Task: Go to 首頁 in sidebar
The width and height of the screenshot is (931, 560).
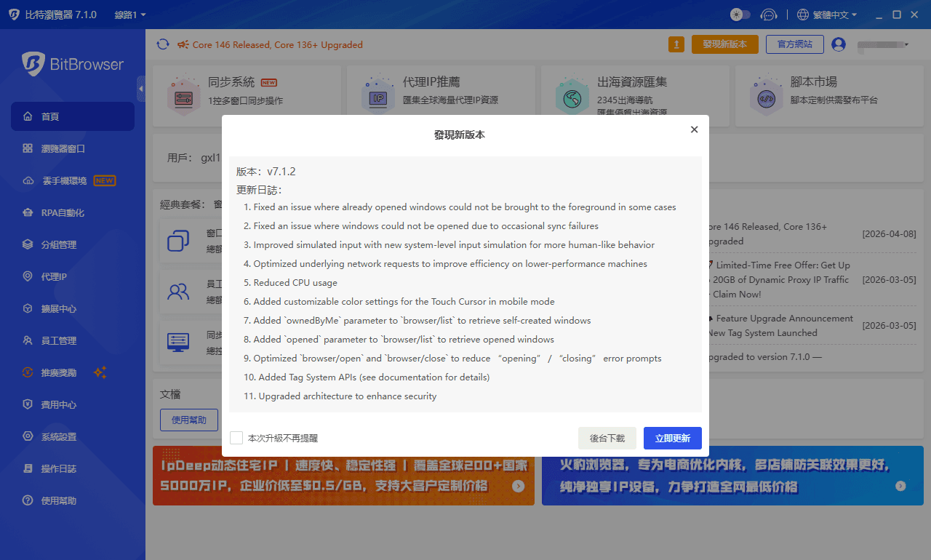Action: pyautogui.click(x=73, y=116)
